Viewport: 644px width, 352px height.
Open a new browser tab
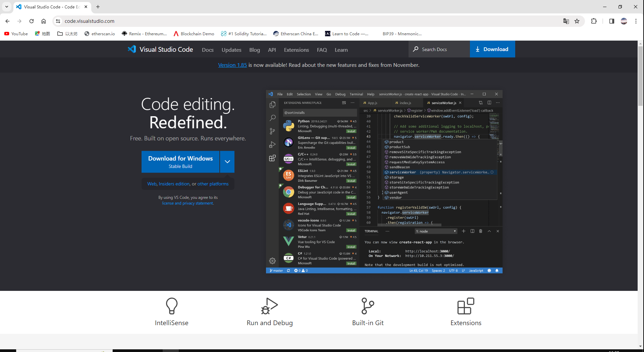[x=98, y=7]
